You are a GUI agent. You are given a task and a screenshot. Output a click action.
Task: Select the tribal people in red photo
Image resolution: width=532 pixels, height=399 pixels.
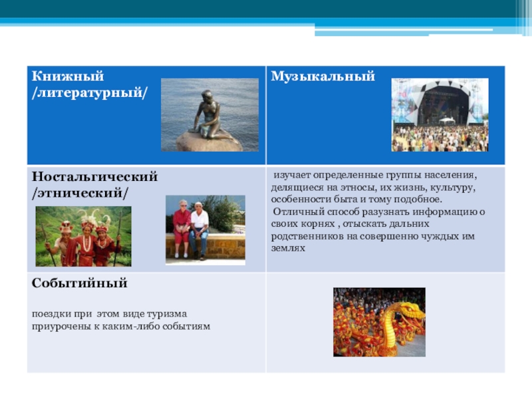84,236
